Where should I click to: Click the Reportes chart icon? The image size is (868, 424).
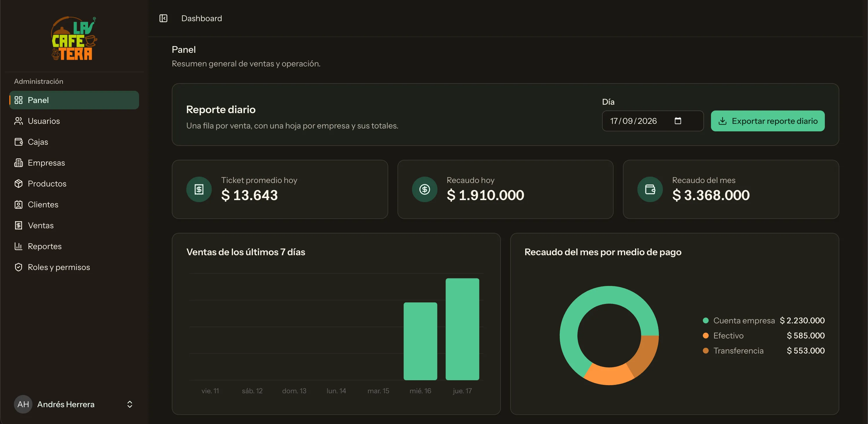click(x=19, y=246)
